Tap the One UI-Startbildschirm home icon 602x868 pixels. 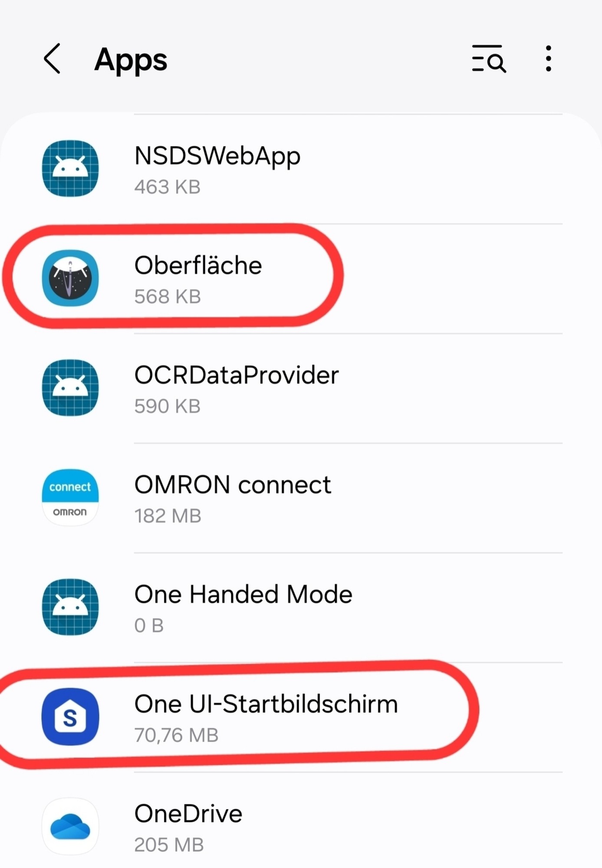(70, 717)
